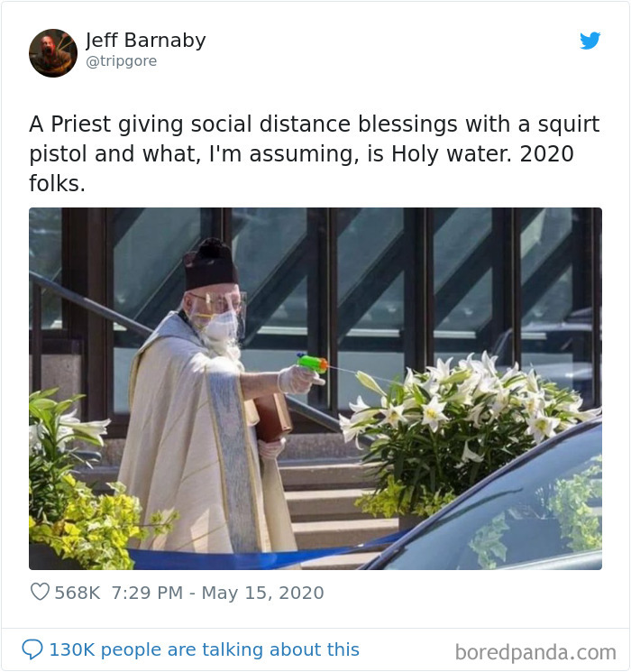Screen dimensions: 631x672
Task: Open the @tripgore handle link
Action: pyautogui.click(x=121, y=61)
